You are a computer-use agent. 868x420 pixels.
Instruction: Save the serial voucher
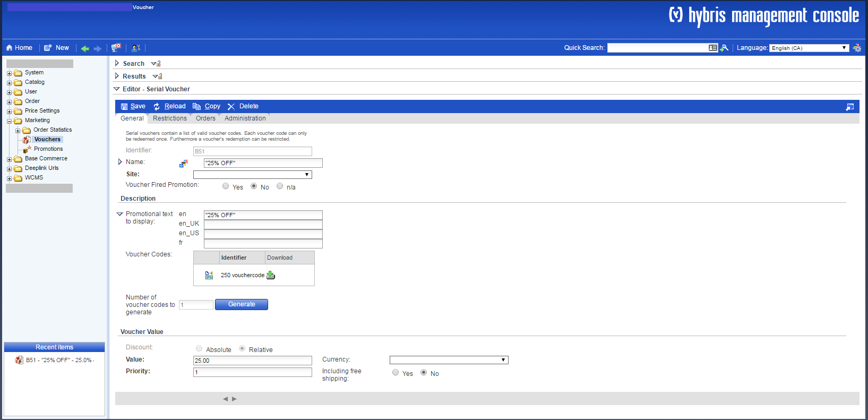point(133,106)
